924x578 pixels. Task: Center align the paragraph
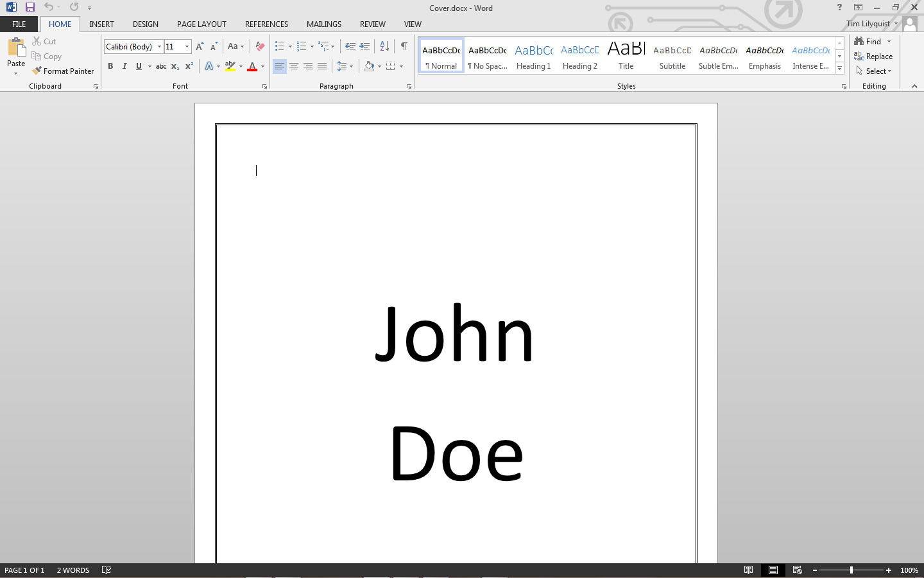[294, 66]
